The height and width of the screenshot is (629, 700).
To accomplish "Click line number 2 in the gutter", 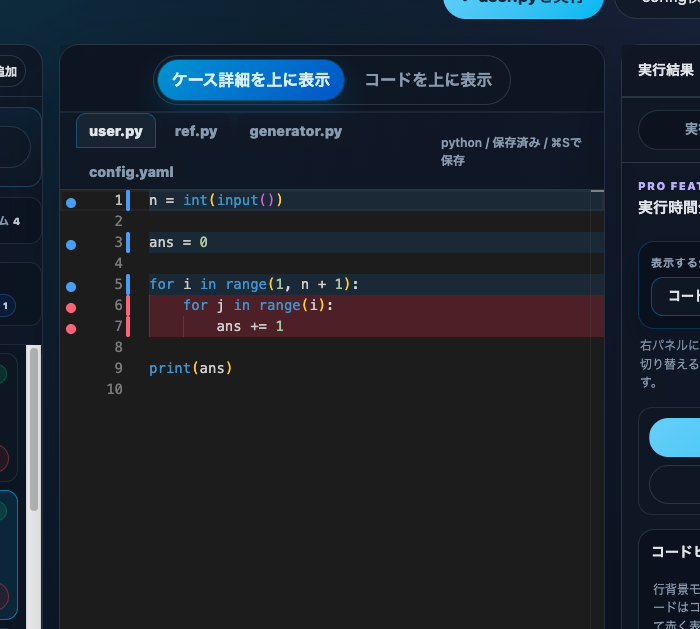I will click(x=118, y=221).
